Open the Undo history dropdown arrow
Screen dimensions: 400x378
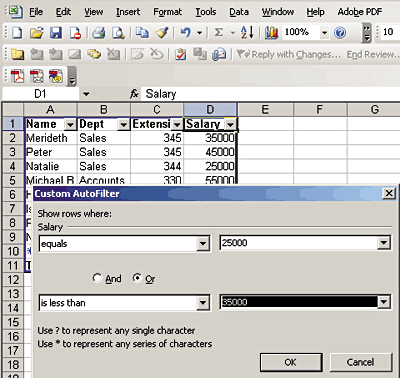click(x=199, y=33)
